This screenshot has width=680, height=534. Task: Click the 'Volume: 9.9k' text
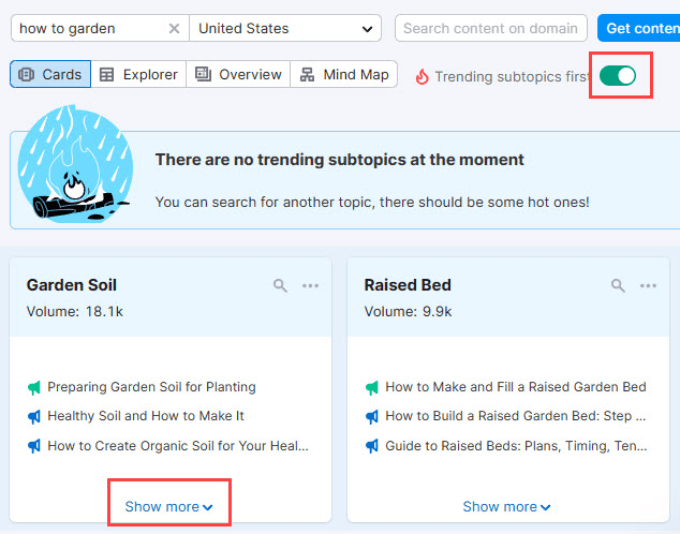(x=408, y=311)
